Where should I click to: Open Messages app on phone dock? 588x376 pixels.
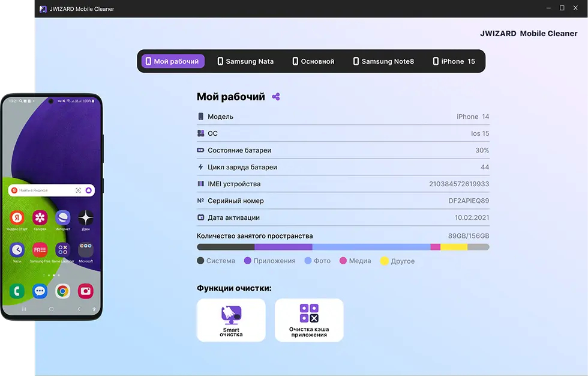pos(40,291)
